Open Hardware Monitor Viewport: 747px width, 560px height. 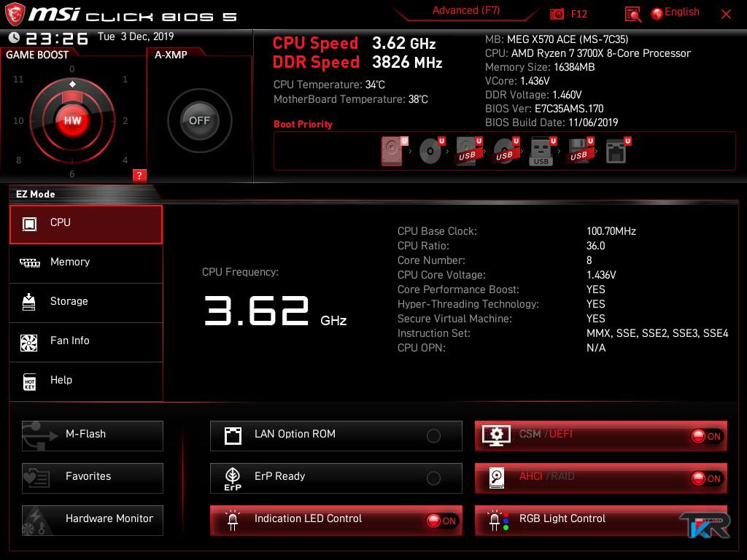[x=93, y=521]
